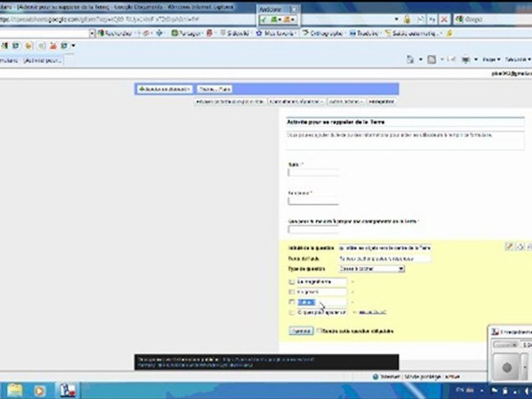Click the globe Internet zone icon in the status bar
The width and height of the screenshot is (532, 399).
[x=375, y=377]
